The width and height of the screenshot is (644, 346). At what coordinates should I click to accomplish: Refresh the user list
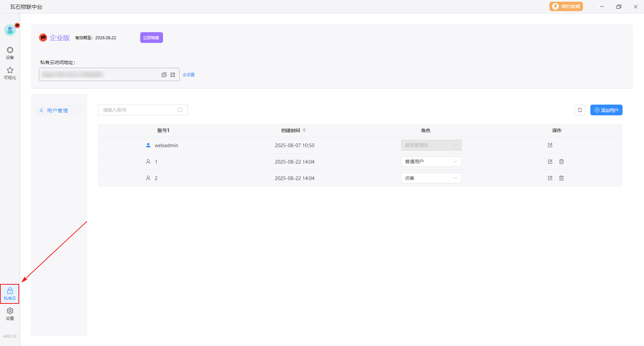(580, 110)
